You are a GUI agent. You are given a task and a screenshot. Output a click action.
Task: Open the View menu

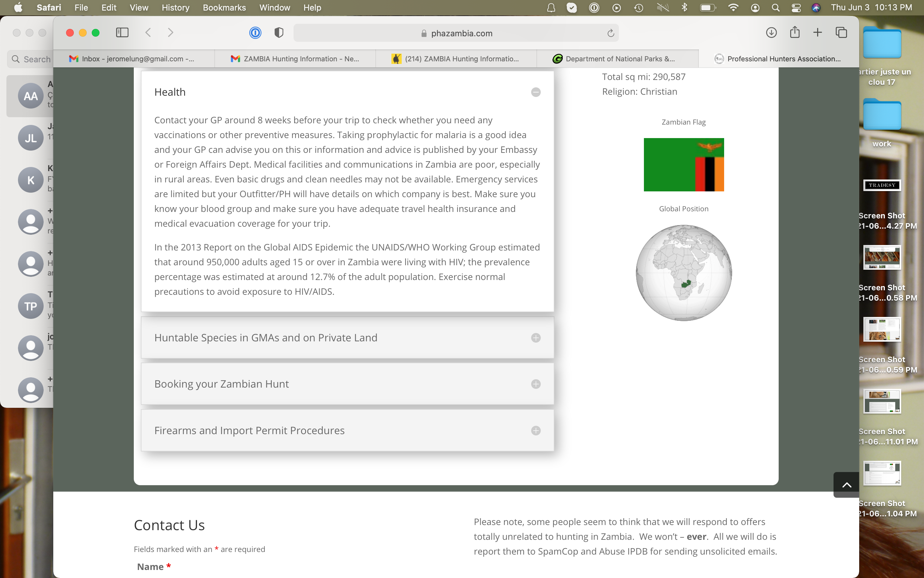point(139,8)
